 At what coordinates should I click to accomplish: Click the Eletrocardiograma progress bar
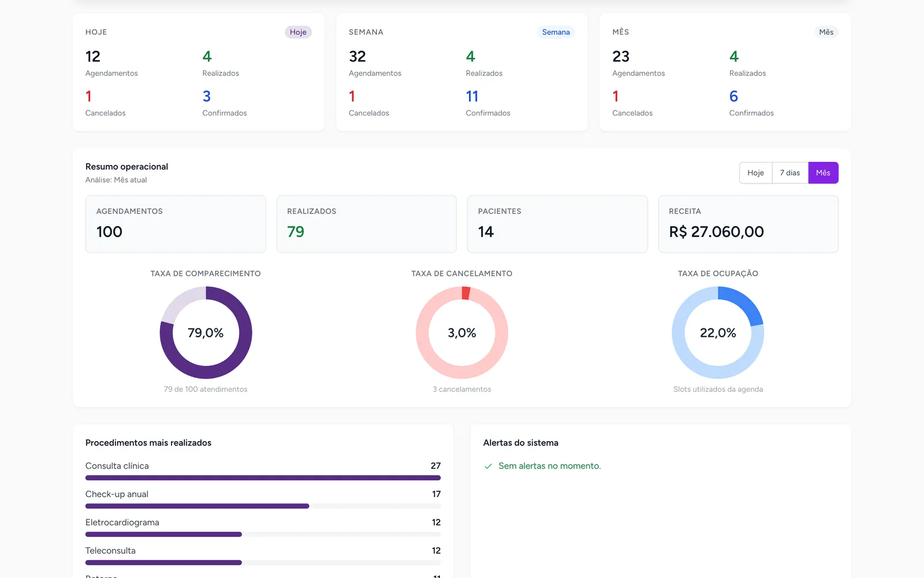pyautogui.click(x=263, y=535)
